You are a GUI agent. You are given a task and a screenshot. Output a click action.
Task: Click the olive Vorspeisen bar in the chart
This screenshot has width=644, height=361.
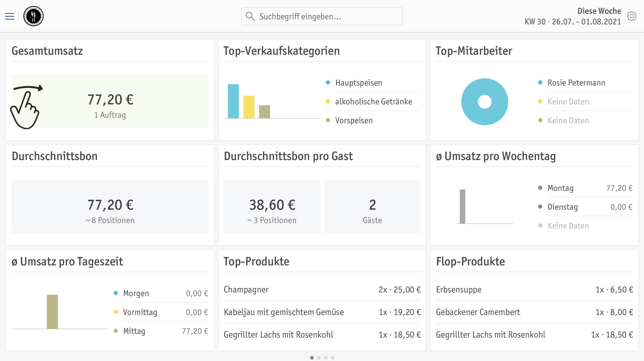(264, 112)
